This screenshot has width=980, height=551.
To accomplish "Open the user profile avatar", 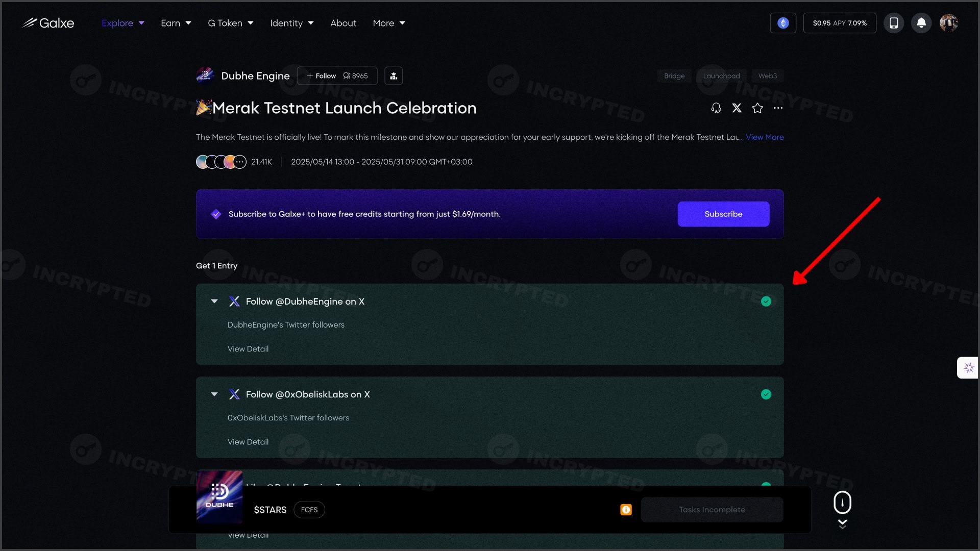I will 949,23.
